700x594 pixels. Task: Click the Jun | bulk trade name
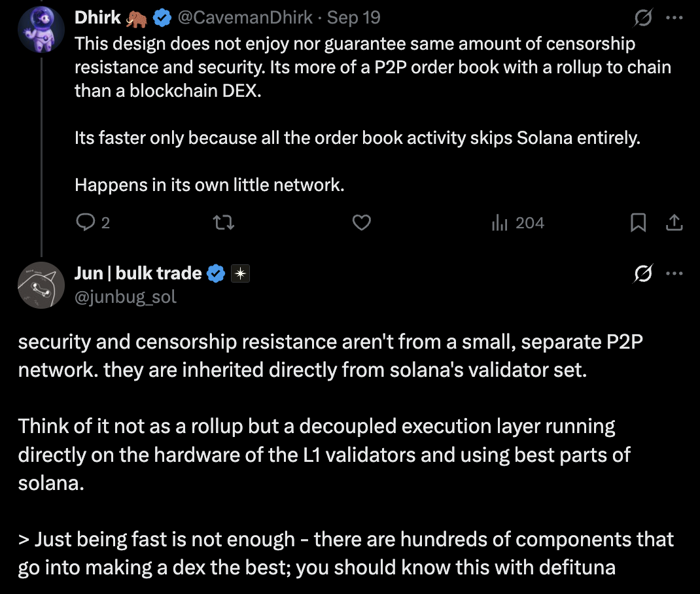point(138,273)
